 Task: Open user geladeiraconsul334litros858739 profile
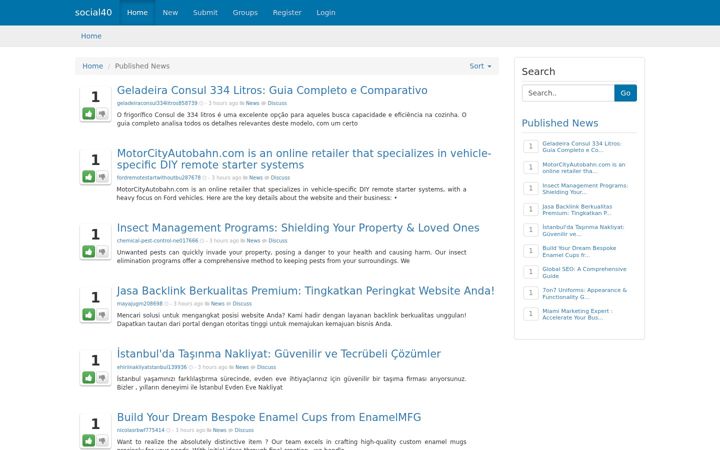pos(157,103)
